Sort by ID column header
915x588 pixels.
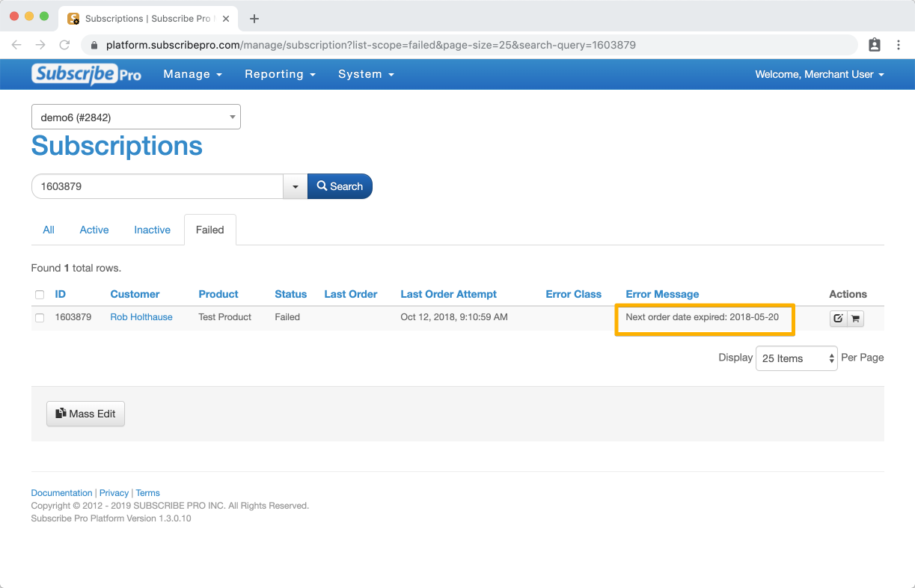tap(61, 294)
